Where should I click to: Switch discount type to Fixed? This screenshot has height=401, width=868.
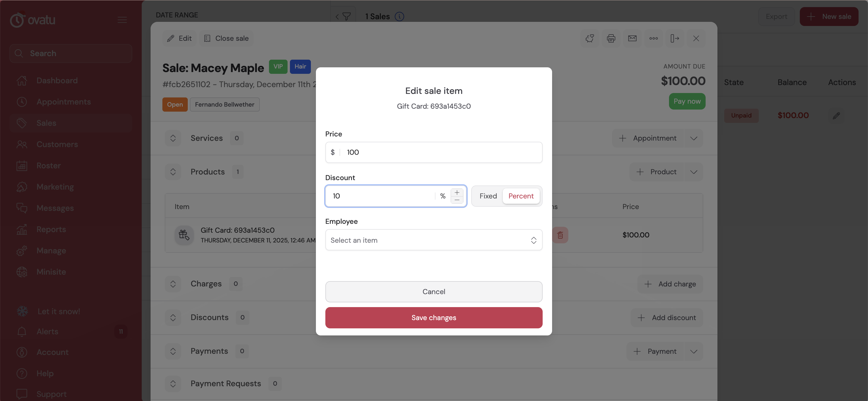488,196
